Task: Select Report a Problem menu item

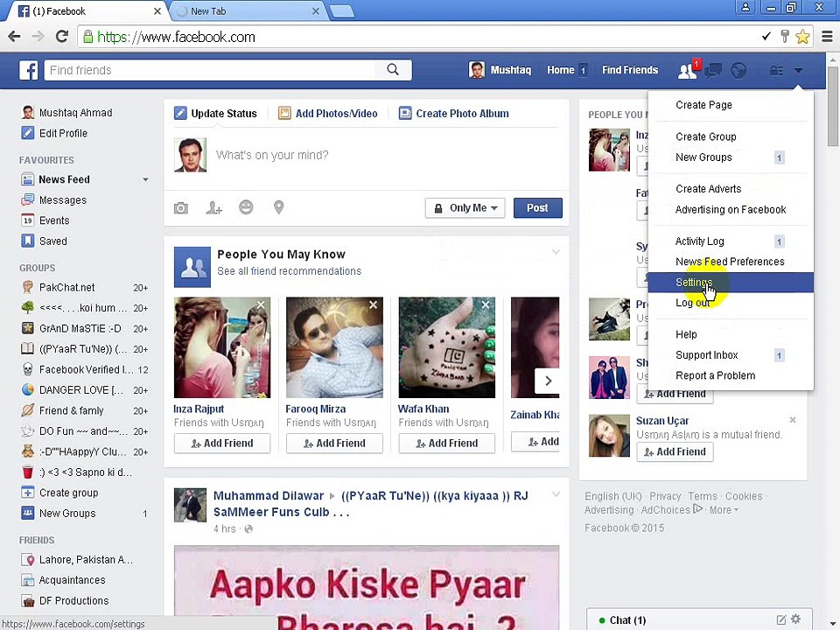Action: (731, 375)
